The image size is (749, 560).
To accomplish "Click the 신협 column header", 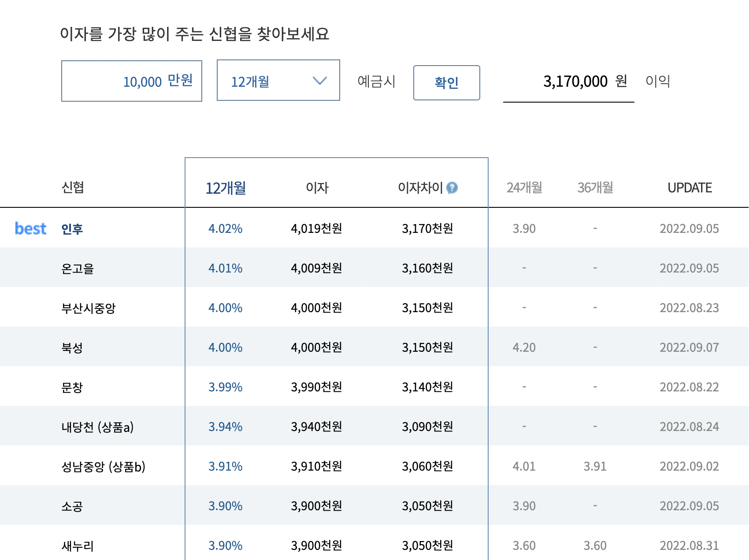I will (73, 188).
